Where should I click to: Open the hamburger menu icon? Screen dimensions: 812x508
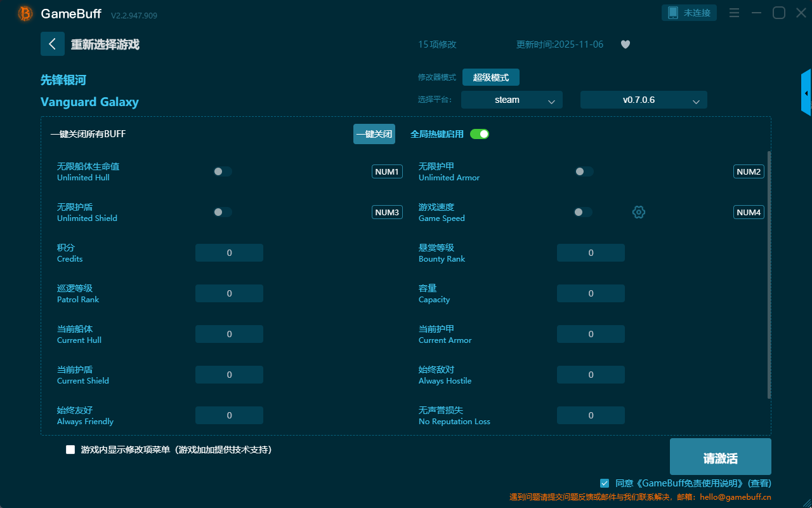734,13
